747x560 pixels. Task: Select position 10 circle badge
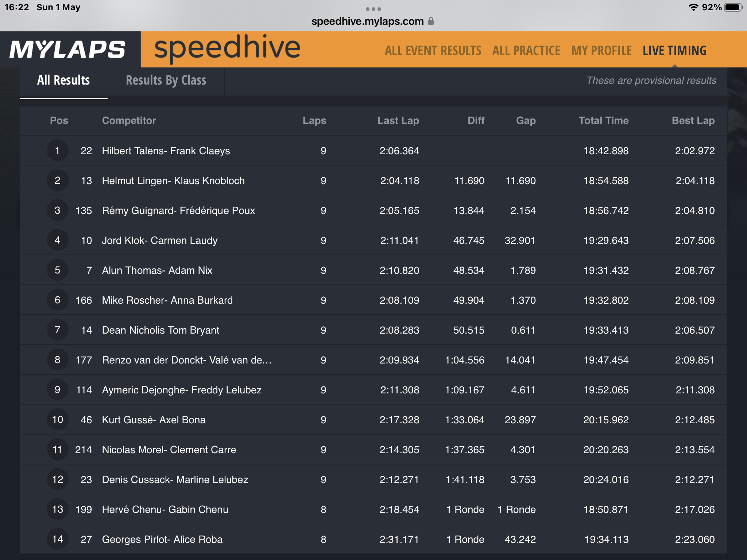click(x=58, y=420)
